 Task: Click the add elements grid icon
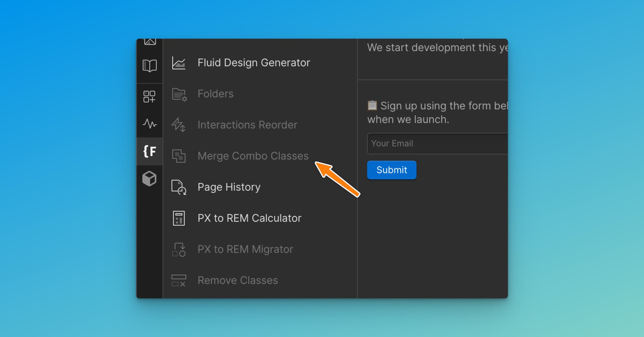[149, 97]
